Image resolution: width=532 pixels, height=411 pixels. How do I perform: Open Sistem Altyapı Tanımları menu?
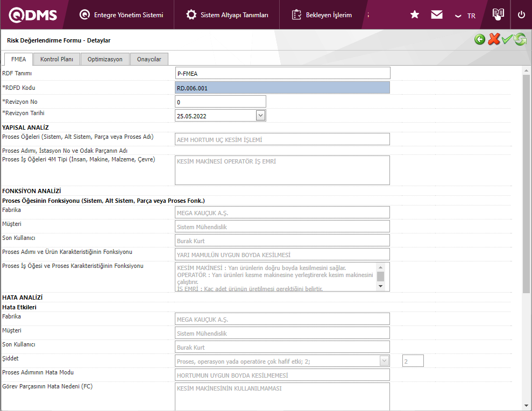coord(228,15)
